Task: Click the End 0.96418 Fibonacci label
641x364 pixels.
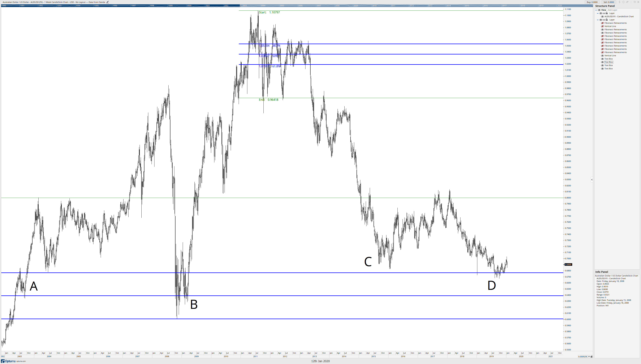Action: 269,100
